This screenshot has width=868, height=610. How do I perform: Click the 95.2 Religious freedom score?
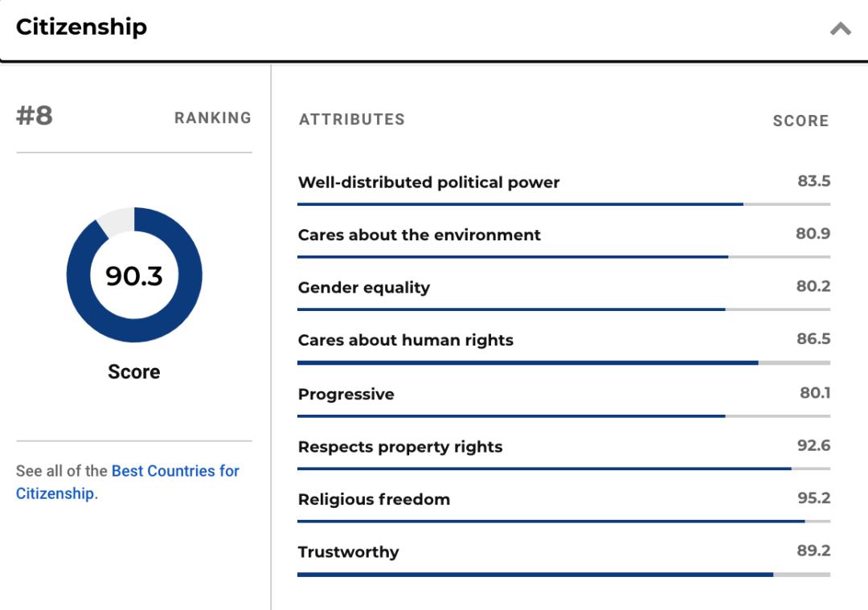(813, 498)
